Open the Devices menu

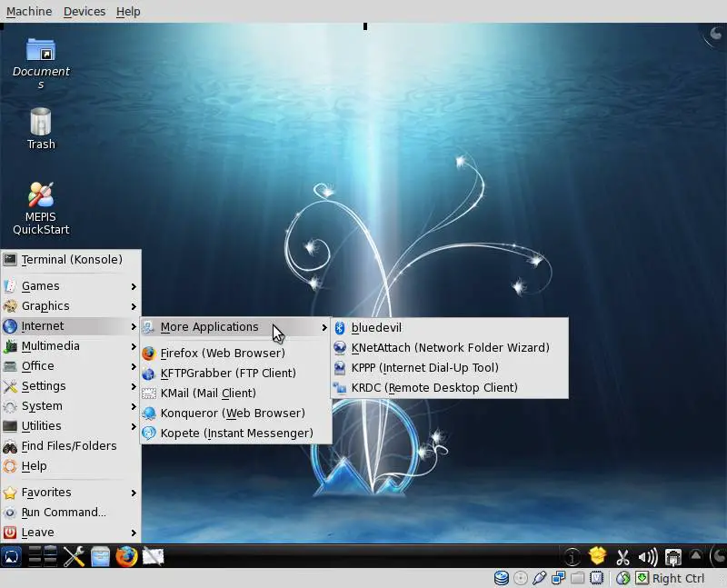coord(85,11)
